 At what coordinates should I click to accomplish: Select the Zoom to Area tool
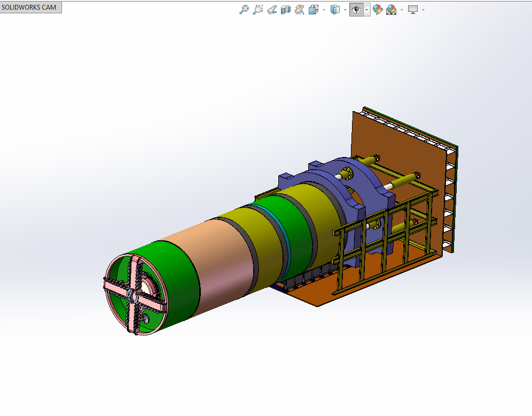click(x=258, y=10)
